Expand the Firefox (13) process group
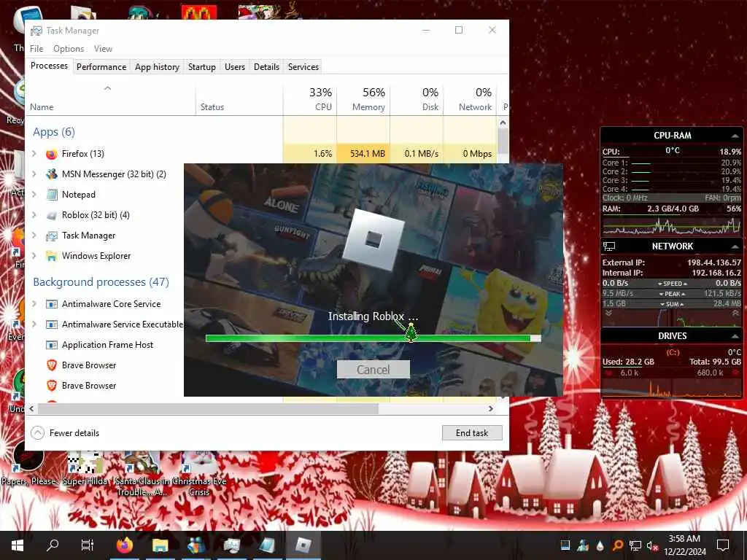Image resolution: width=747 pixels, height=560 pixels. 34,153
